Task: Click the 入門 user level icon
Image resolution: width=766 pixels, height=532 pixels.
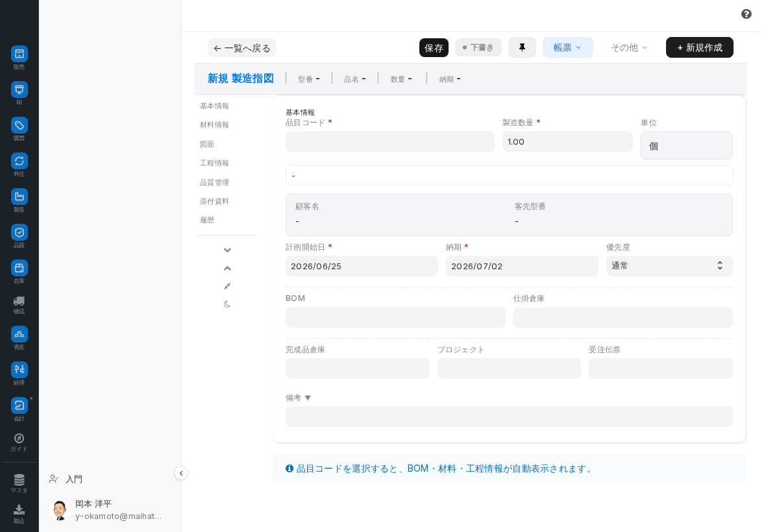Action: (54, 479)
